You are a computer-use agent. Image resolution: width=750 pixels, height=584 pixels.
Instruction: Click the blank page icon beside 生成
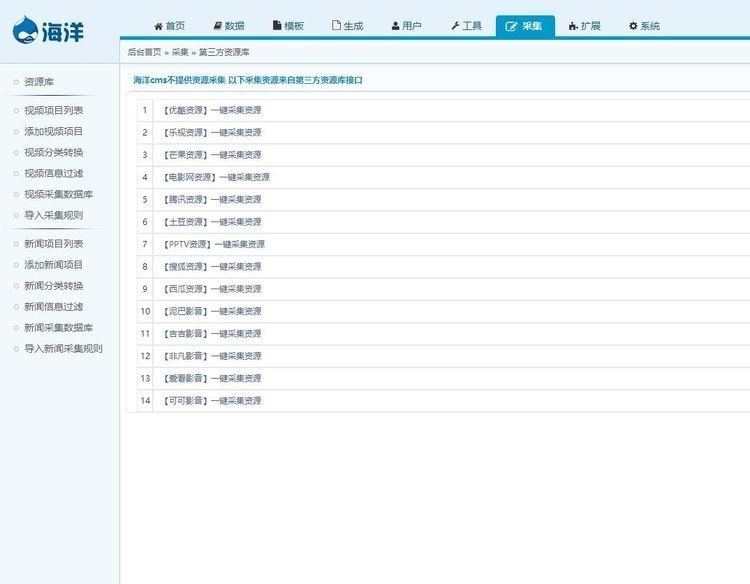point(336,25)
